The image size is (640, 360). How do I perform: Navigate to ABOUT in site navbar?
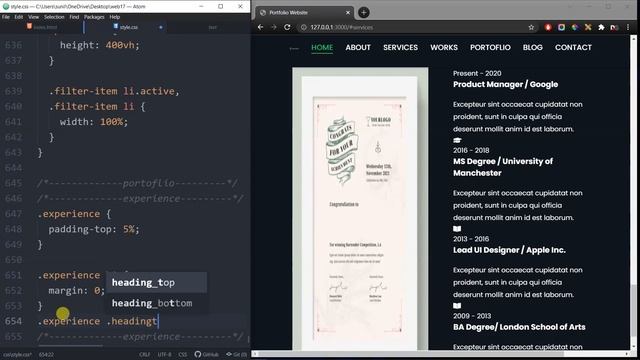358,47
